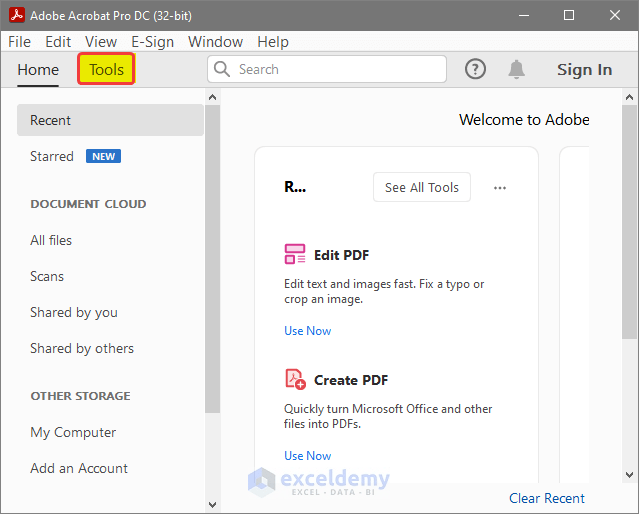Open Scans in the sidebar

pyautogui.click(x=47, y=276)
